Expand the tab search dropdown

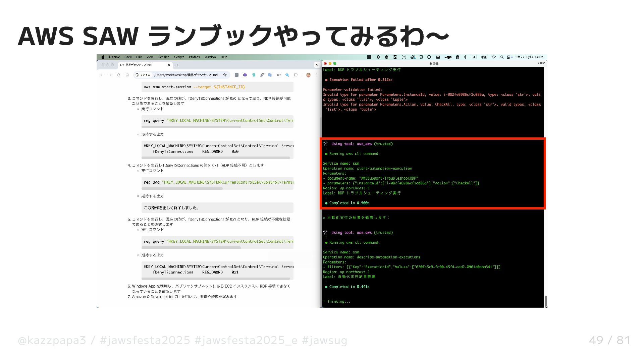point(317,65)
